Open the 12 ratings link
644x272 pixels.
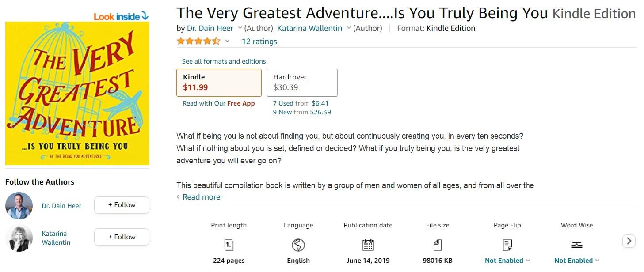click(259, 42)
